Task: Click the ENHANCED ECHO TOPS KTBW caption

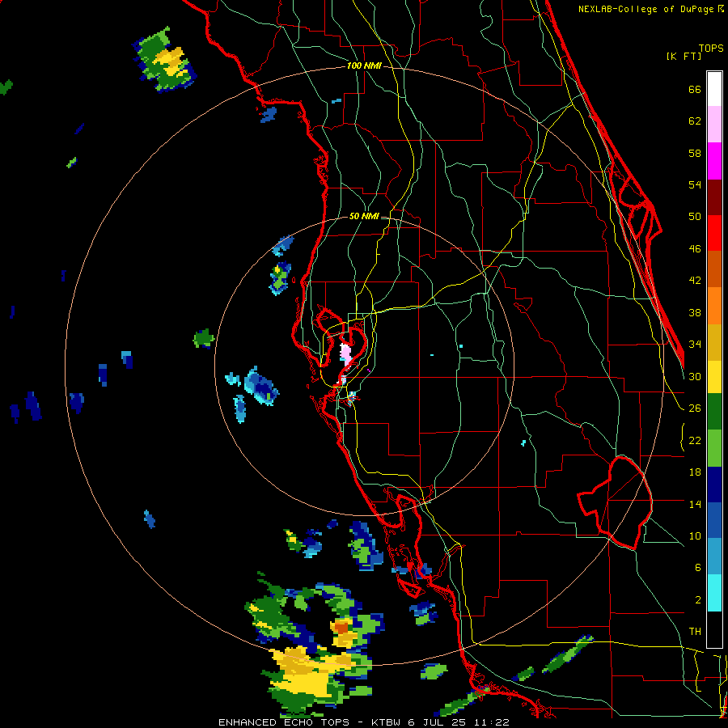Action: (363, 722)
